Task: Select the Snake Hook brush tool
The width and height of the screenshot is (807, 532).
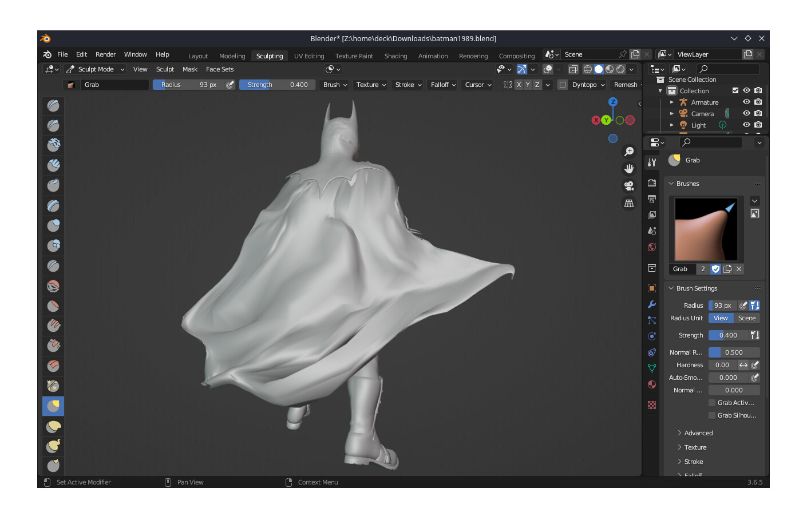Action: [x=53, y=446]
